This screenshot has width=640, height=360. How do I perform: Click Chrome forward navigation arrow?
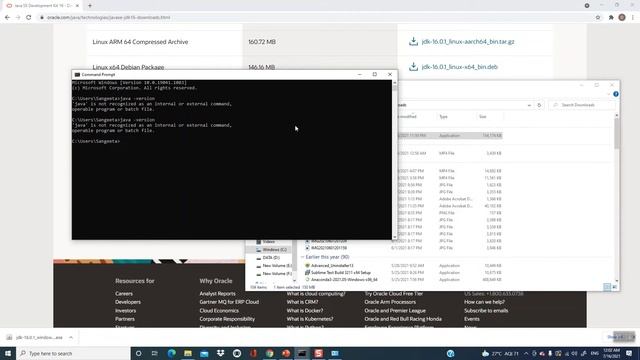[x=18, y=18]
